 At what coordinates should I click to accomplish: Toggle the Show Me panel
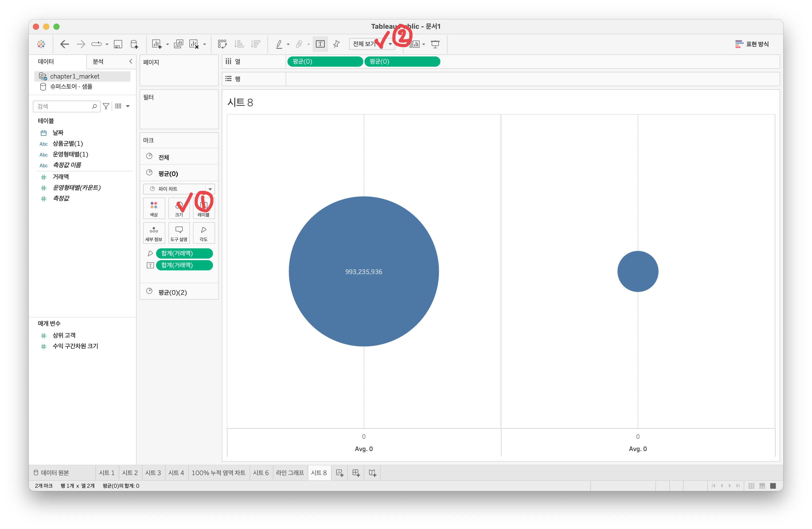point(752,44)
